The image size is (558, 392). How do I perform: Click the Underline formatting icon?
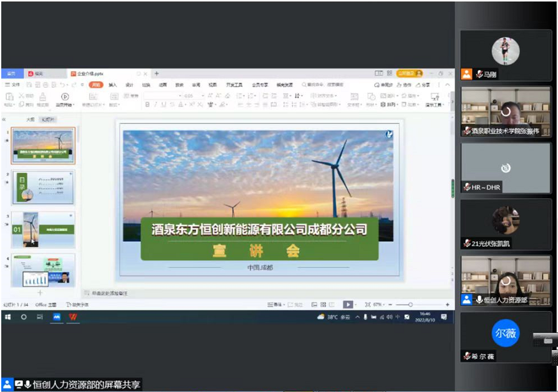(163, 105)
